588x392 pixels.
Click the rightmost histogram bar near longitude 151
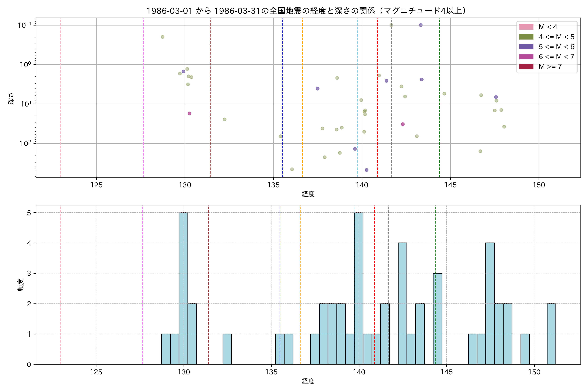[x=551, y=334]
